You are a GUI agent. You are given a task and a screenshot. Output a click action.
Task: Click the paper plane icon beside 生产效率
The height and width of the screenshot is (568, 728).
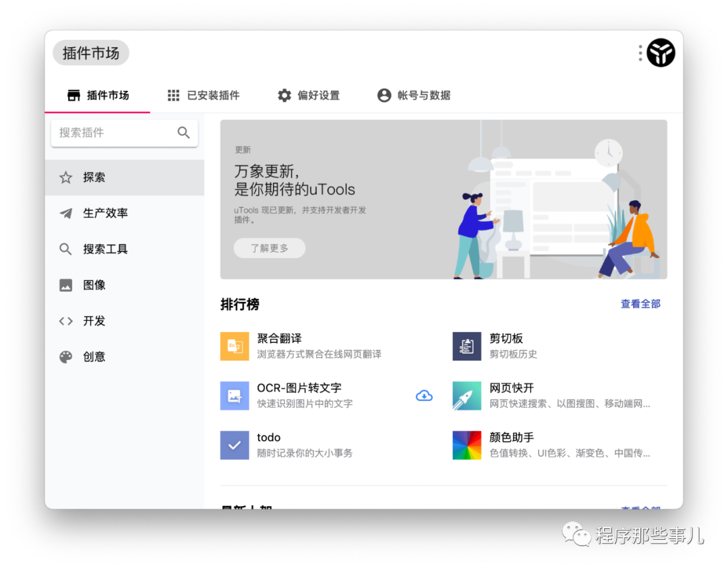click(x=66, y=214)
